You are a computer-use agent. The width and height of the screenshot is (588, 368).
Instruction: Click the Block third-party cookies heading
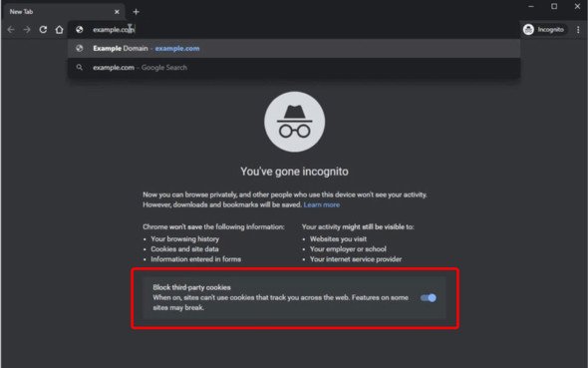[x=191, y=287]
